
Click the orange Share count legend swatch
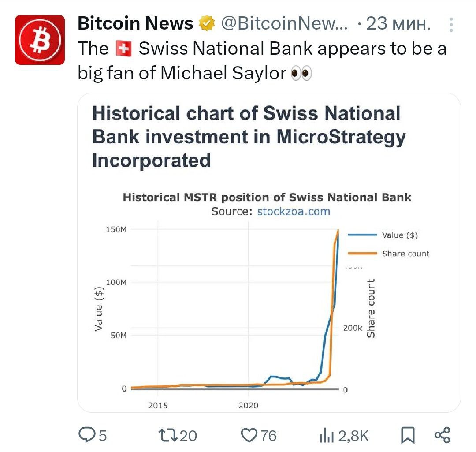(x=362, y=253)
